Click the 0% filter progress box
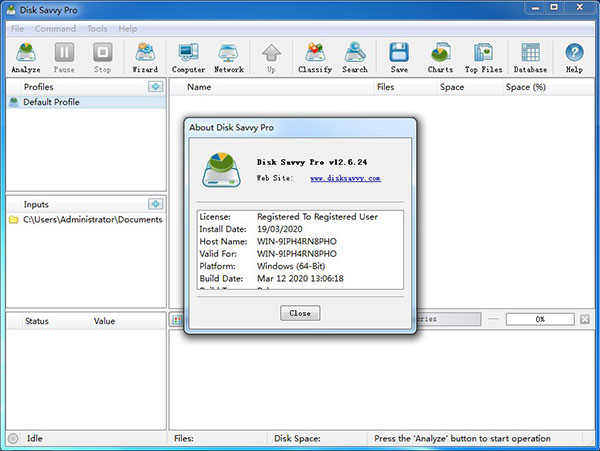 [540, 319]
